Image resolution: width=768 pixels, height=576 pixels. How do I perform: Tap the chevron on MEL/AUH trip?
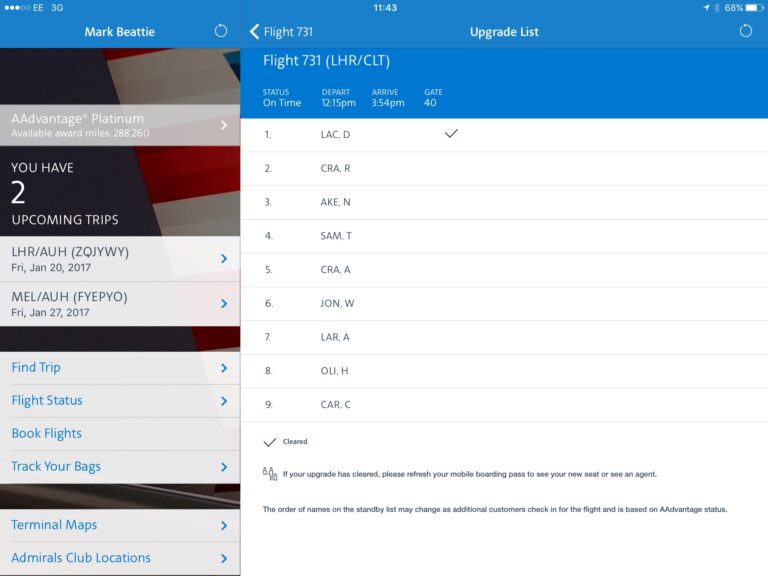pyautogui.click(x=224, y=304)
